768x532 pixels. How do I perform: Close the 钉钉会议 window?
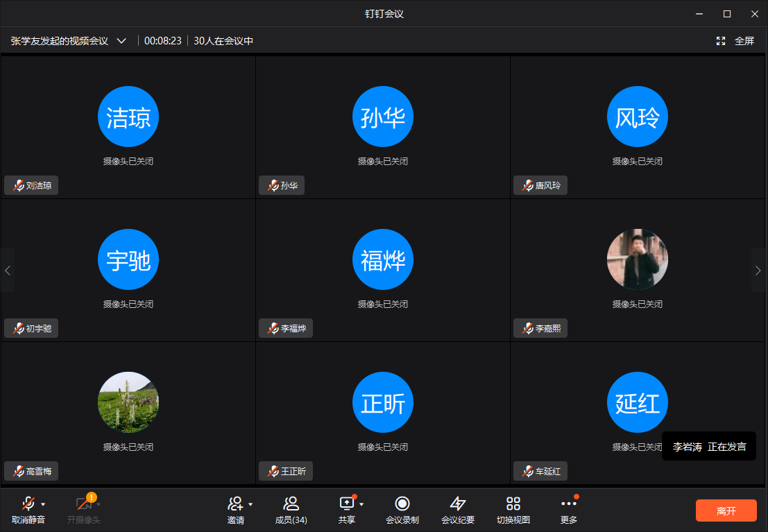pos(754,14)
